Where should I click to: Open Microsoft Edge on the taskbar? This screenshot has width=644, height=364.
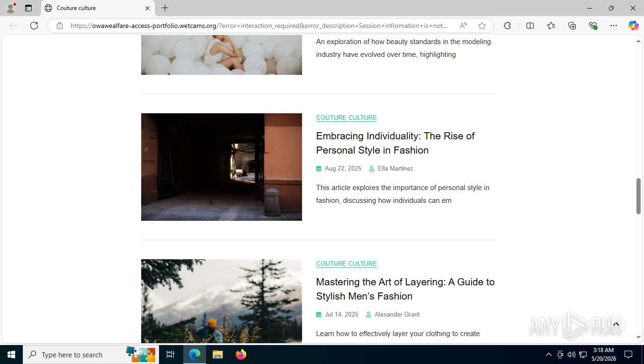(195, 355)
